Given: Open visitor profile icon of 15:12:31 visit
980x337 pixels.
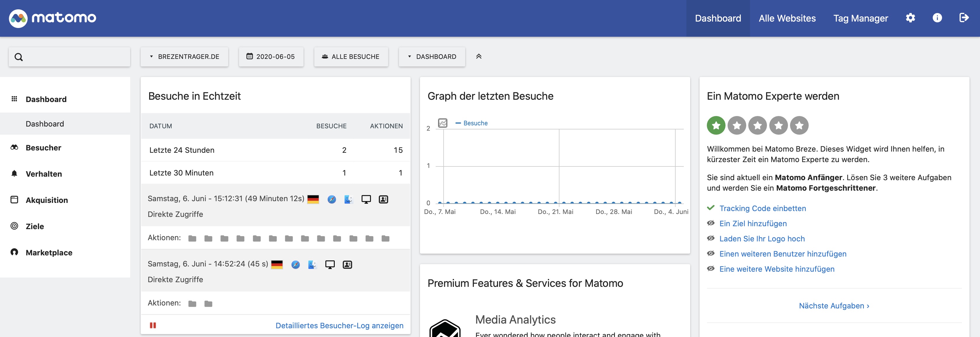Looking at the screenshot, I should (383, 199).
